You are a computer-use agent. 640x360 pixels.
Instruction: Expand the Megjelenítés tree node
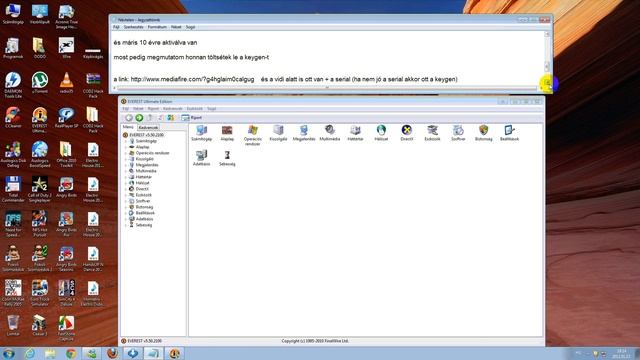[126, 165]
